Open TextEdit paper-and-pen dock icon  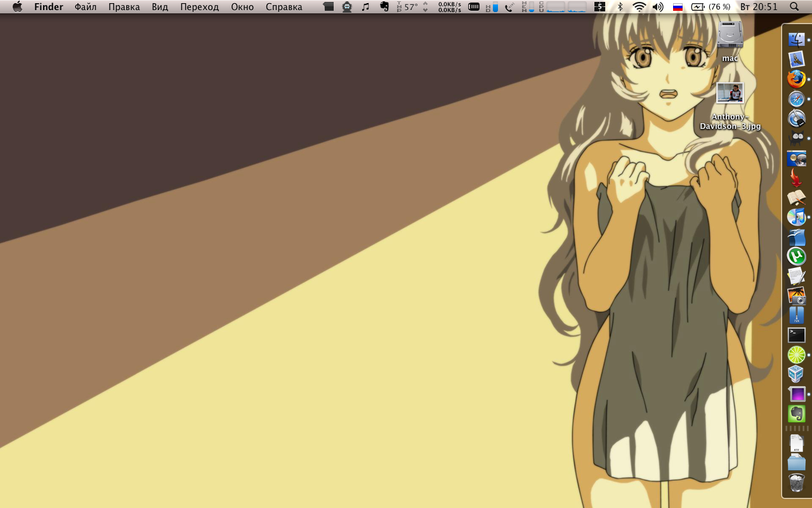[796, 276]
